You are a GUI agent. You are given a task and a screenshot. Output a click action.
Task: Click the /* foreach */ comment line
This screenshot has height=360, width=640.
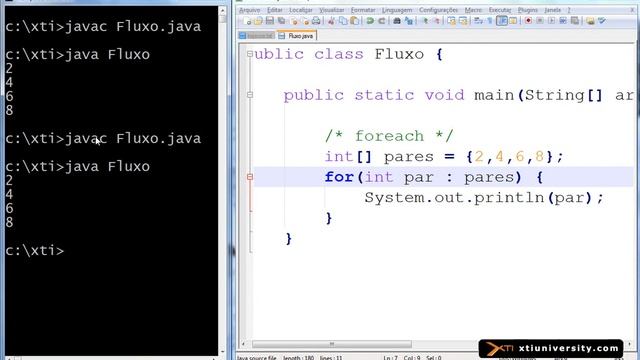tap(389, 136)
